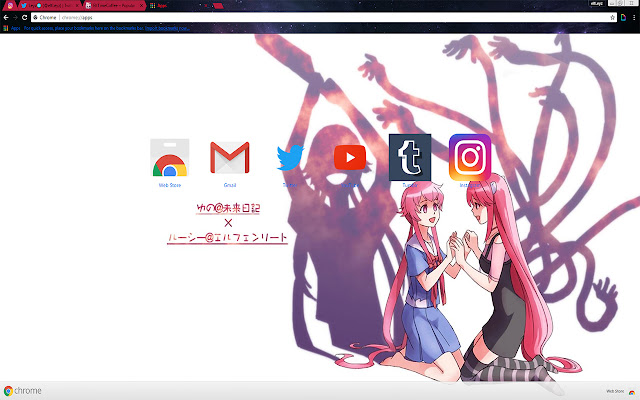Viewport: 640px width, 400px height.
Task: Click the browser forward arrow
Action: click(15, 18)
